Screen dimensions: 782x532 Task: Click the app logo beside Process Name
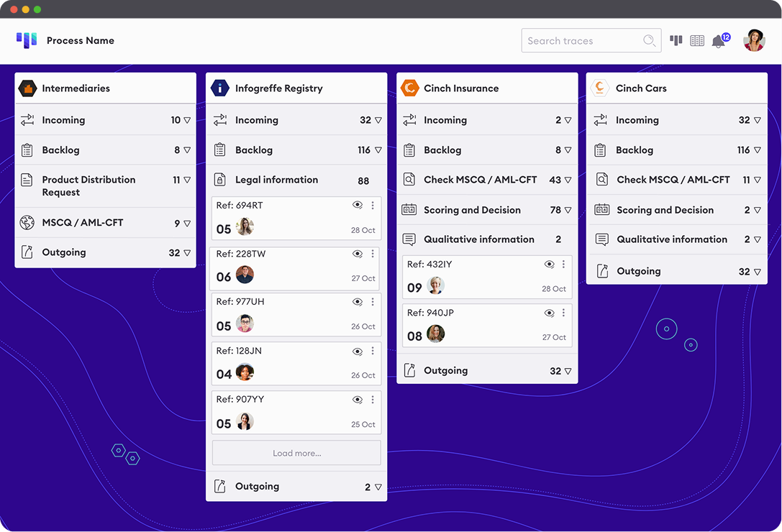(x=27, y=40)
